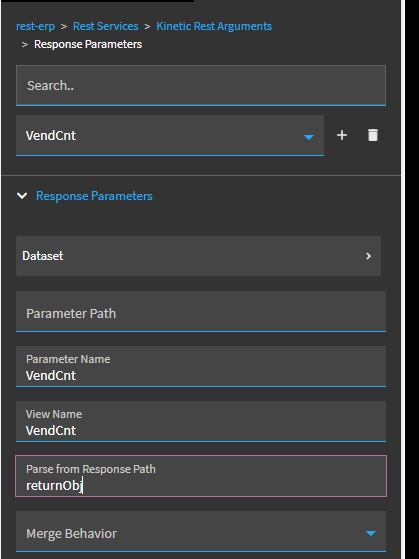Click the Response Parameters section heading
The height and width of the screenshot is (559, 419).
coord(94,196)
